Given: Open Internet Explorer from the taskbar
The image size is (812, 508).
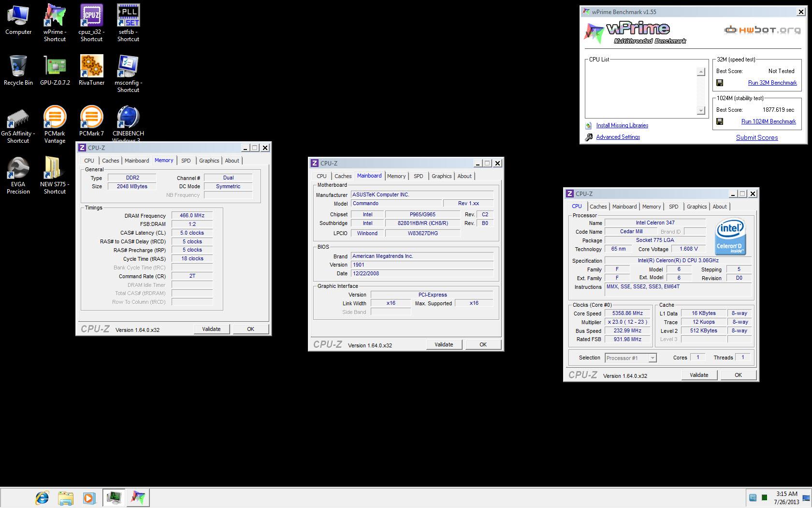Looking at the screenshot, I should click(42, 497).
